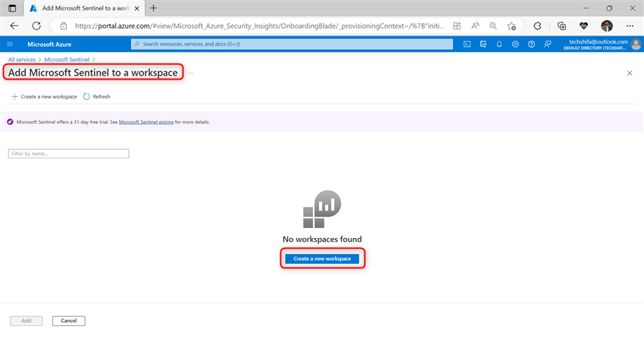The width and height of the screenshot is (644, 338).
Task: Open the ellipsis next to blade title
Action: point(190,73)
